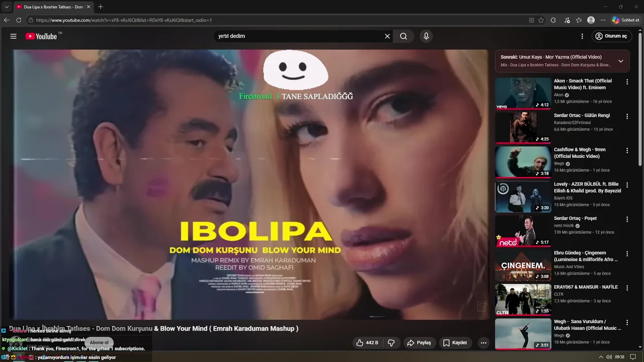This screenshot has width=644, height=362.
Task: Open options for ERAY067 & MANSUR NAFİLE
Action: (x=627, y=288)
